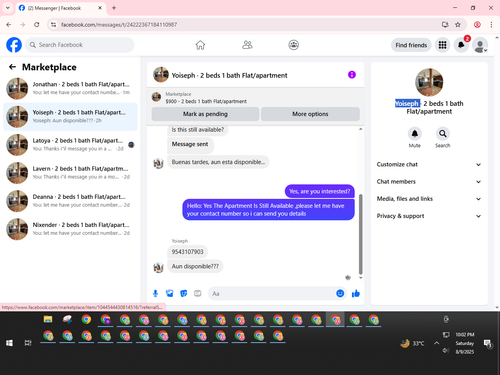Click the browser address bar URL

119,24
